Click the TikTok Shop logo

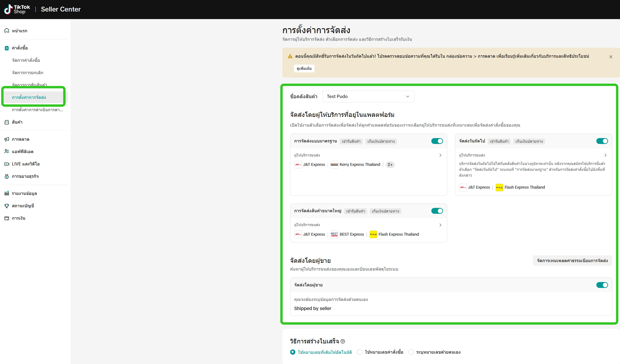pyautogui.click(x=17, y=9)
